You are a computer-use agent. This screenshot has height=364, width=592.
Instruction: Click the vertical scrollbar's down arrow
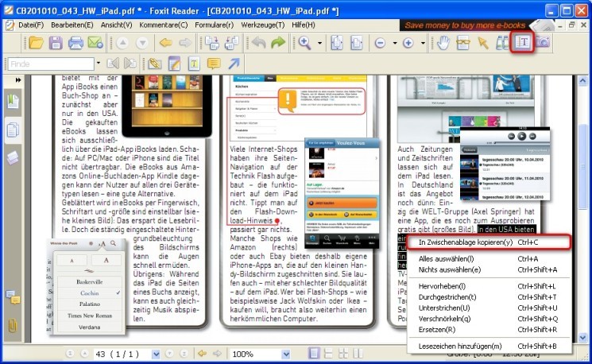[582, 337]
